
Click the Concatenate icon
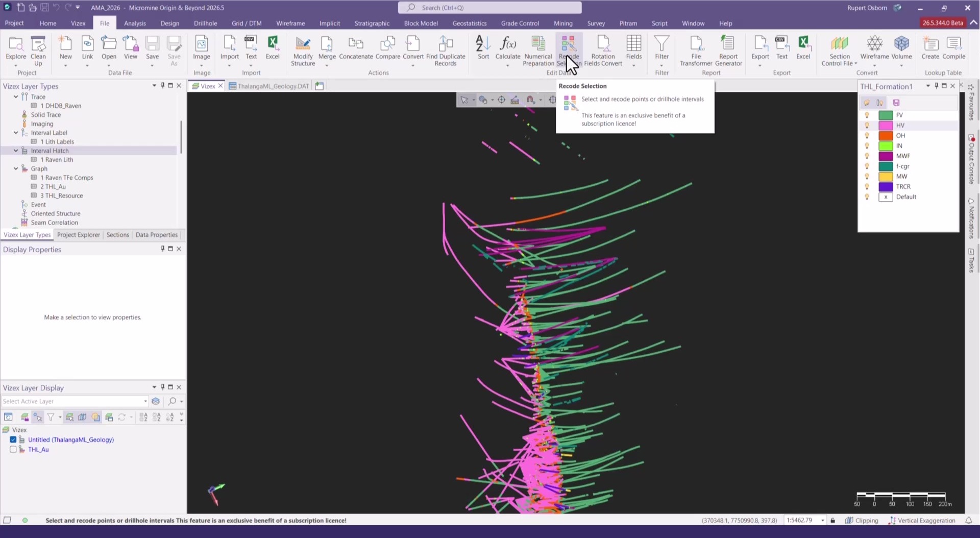(x=356, y=47)
